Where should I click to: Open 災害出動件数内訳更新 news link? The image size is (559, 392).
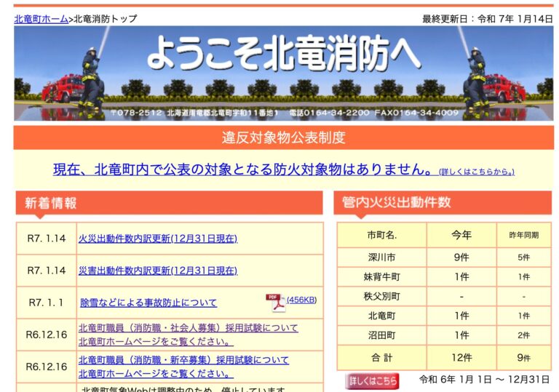click(x=157, y=271)
